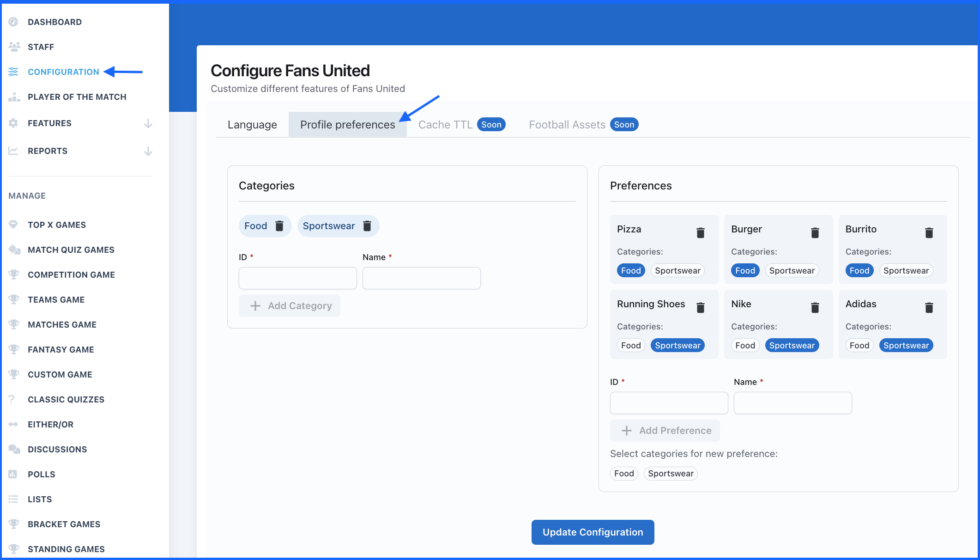Viewport: 980px width, 560px height.
Task: Click the Competition Game trophy icon
Action: [x=14, y=274]
